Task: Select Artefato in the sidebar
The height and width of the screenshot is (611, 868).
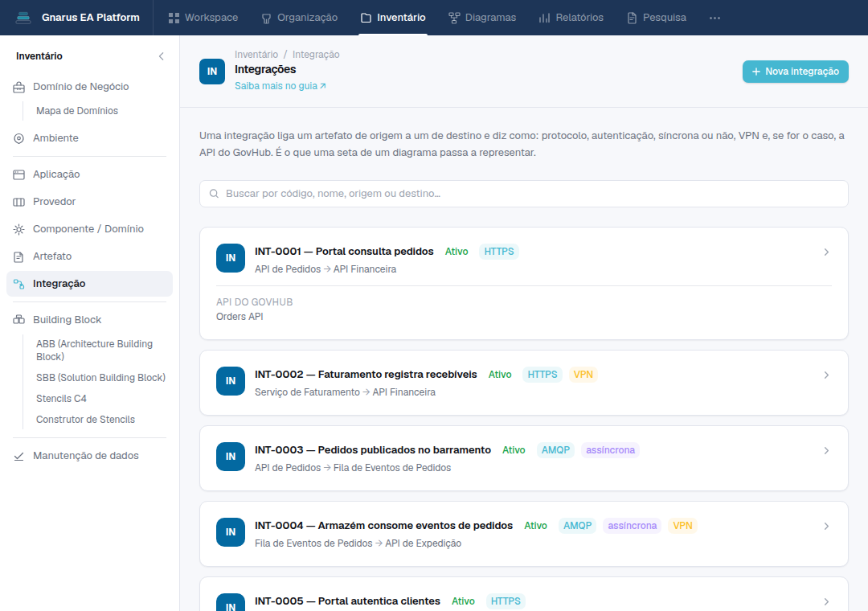Action: pos(90,256)
